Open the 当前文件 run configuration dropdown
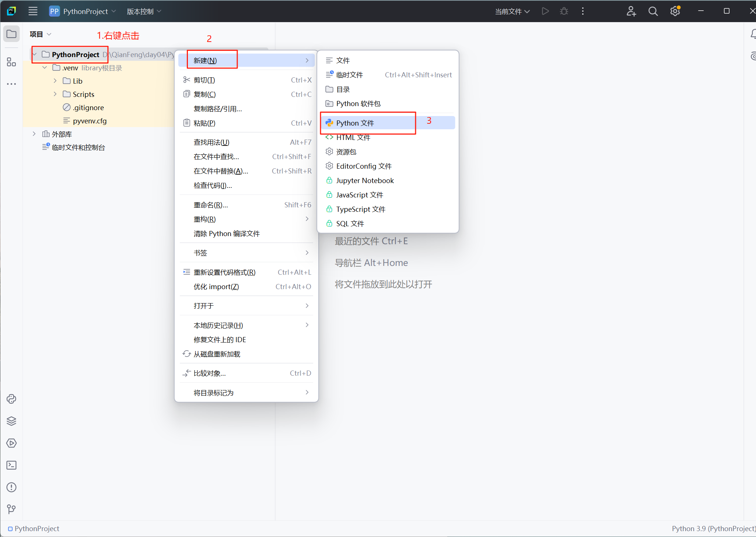This screenshot has height=537, width=756. (x=512, y=11)
